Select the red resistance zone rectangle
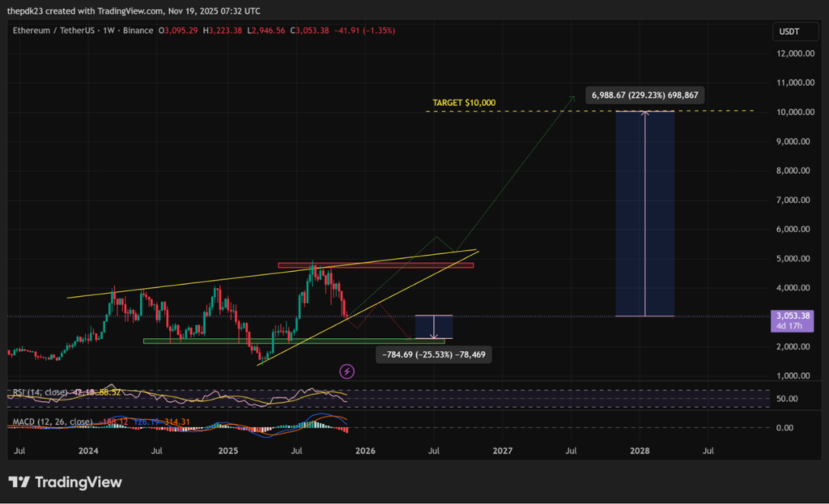 point(375,265)
